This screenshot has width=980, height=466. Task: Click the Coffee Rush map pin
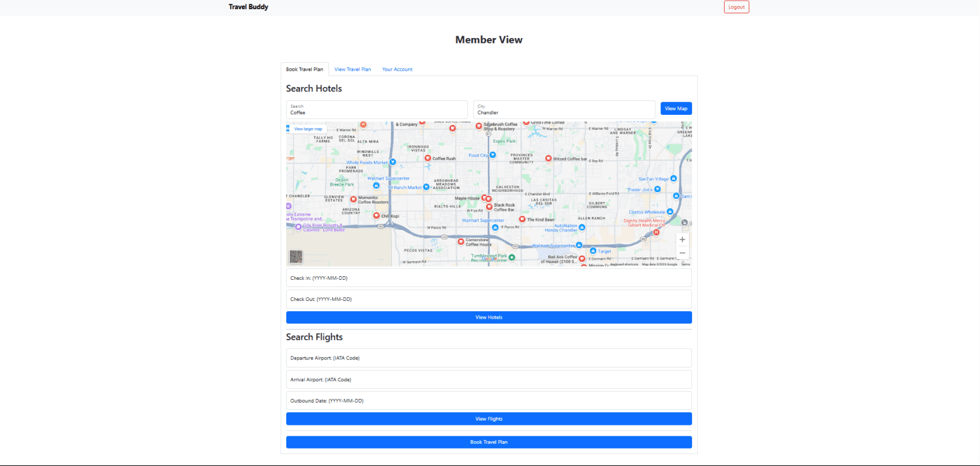click(428, 158)
